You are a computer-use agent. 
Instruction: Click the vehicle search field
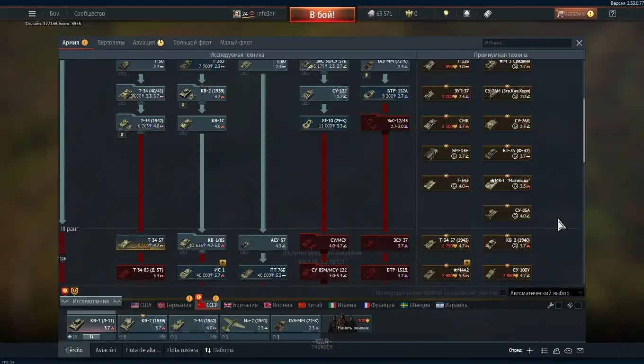pyautogui.click(x=527, y=43)
